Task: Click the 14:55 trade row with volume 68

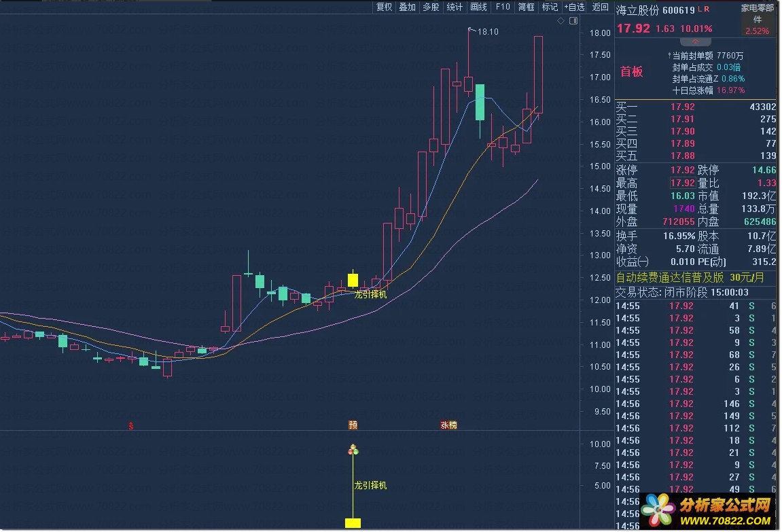Action: (696, 355)
